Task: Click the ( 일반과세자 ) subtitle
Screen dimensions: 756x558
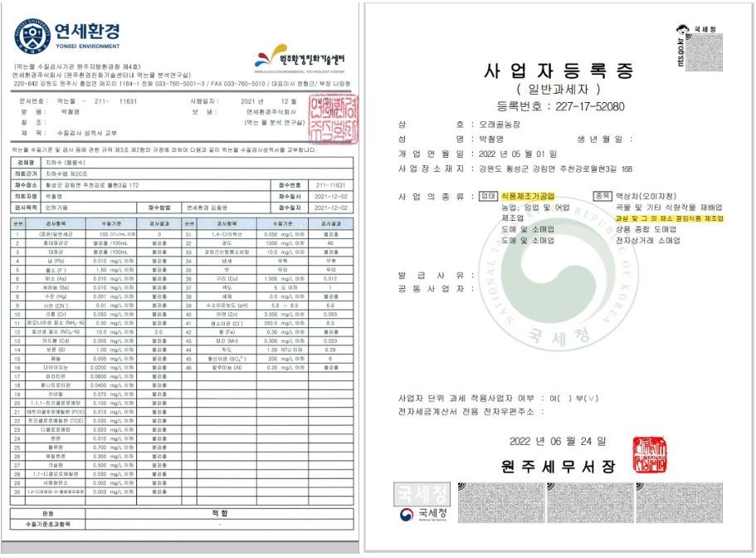Action: (x=558, y=89)
